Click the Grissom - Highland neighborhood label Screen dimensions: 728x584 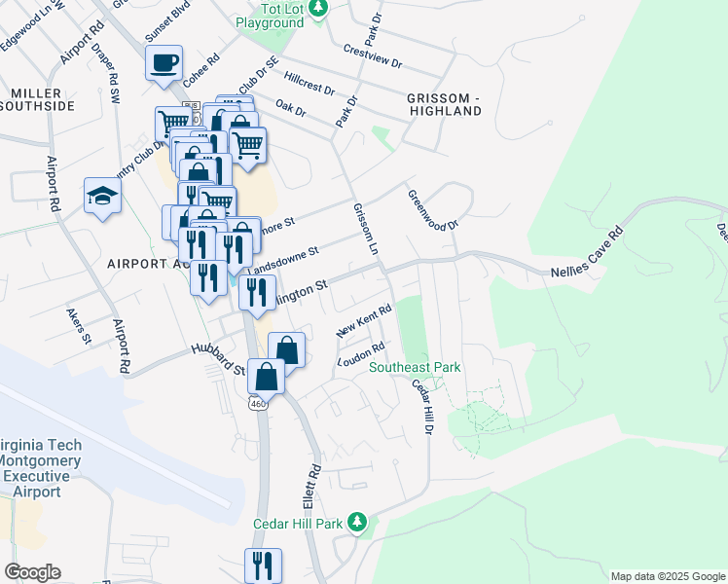pyautogui.click(x=444, y=104)
